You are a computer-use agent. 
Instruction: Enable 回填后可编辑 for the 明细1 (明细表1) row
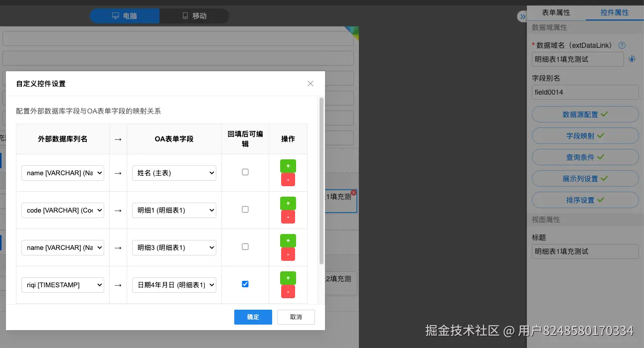(245, 210)
